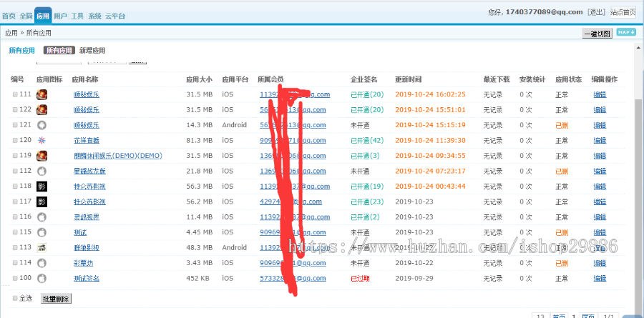The image size is (644, 318).
Task: Click 编辑 for app 111
Action: coord(600,95)
